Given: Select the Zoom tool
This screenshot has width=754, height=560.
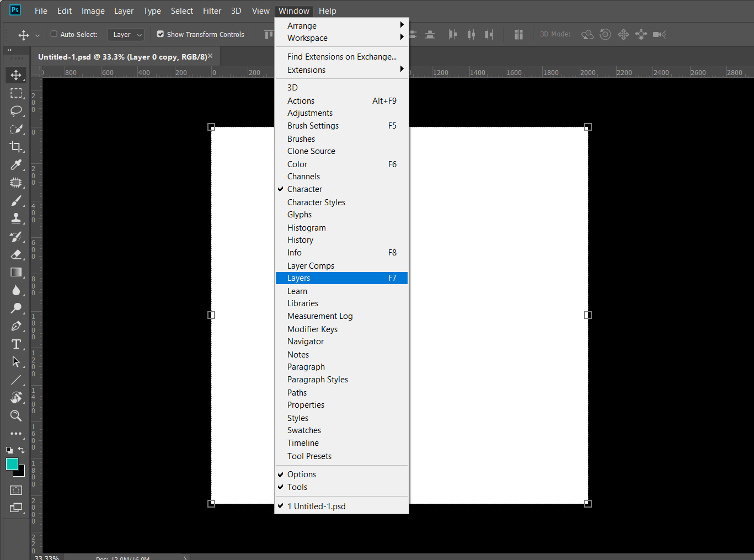Looking at the screenshot, I should coord(16,415).
